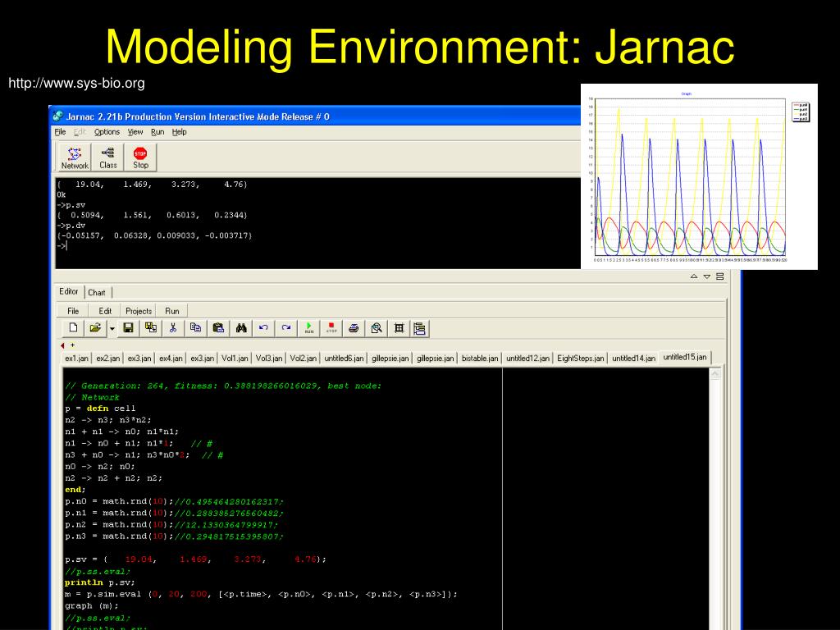Select the ex2.jan file tab

point(107,358)
